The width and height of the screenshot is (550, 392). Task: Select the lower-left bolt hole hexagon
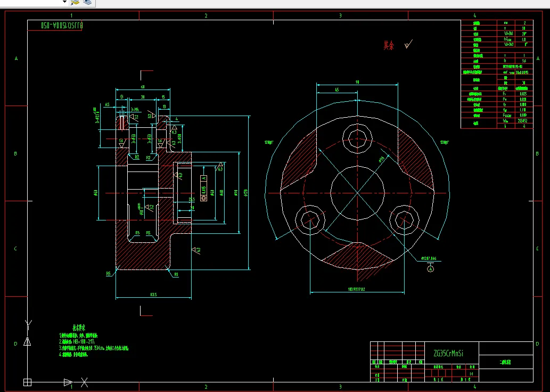(x=310, y=220)
